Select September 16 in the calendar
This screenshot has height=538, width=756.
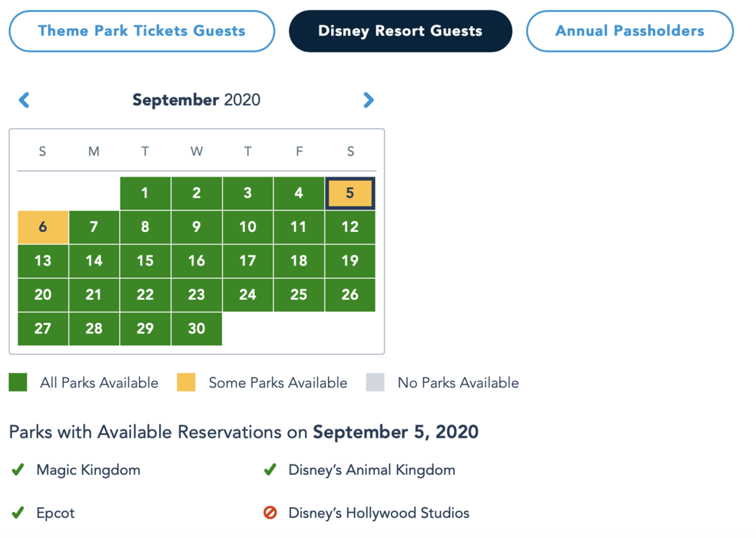(x=196, y=261)
